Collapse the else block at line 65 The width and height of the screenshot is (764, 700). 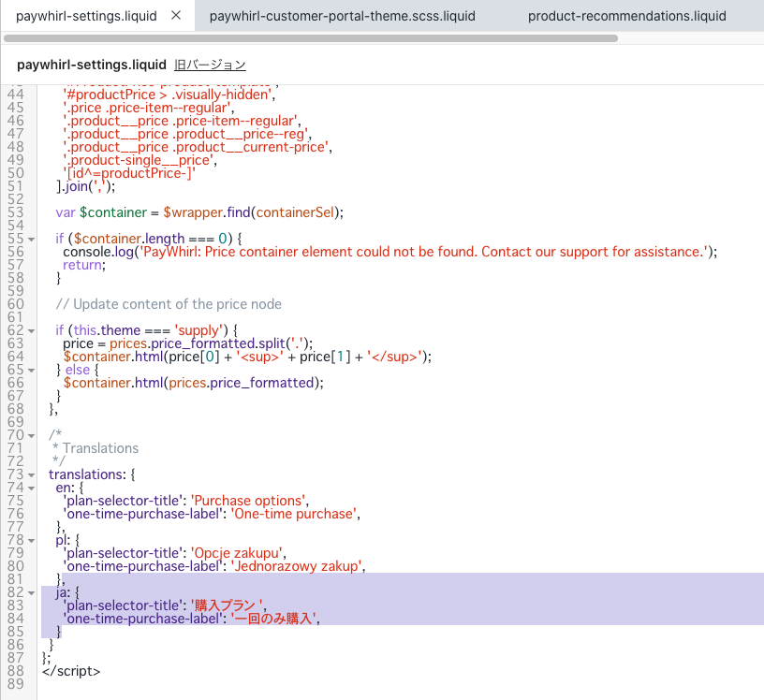[x=31, y=371]
